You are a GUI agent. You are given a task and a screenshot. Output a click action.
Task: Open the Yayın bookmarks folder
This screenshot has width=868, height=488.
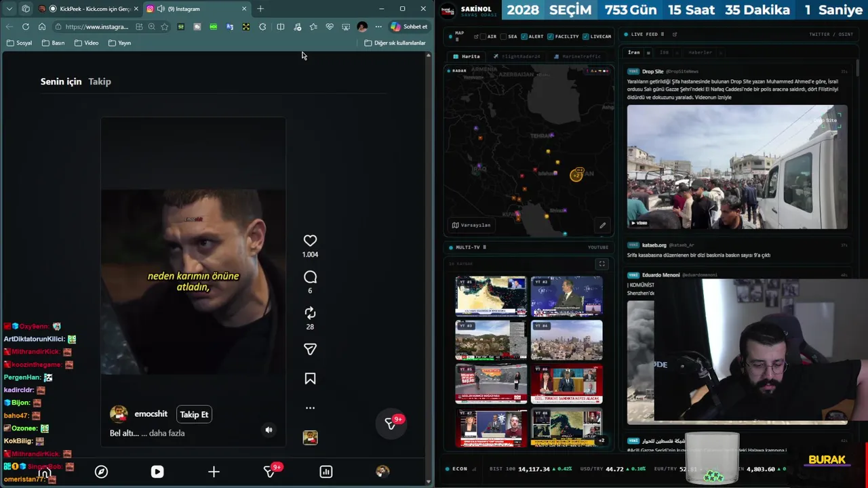[120, 43]
